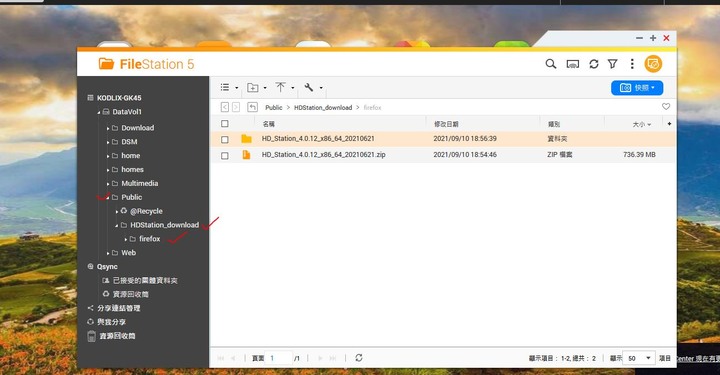
Task: Open 分享連結管理 in sidebar
Action: pos(118,308)
